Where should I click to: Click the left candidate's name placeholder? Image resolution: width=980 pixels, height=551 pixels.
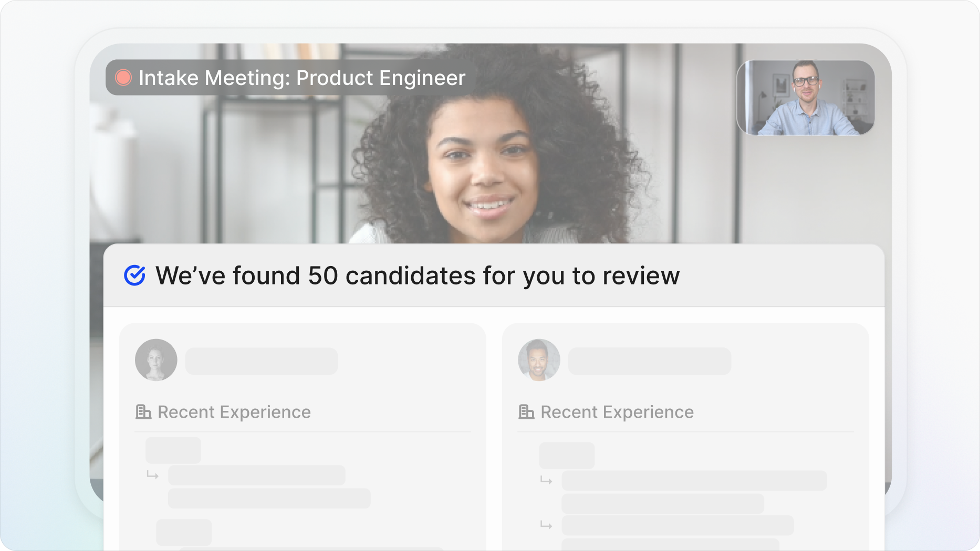(x=262, y=361)
